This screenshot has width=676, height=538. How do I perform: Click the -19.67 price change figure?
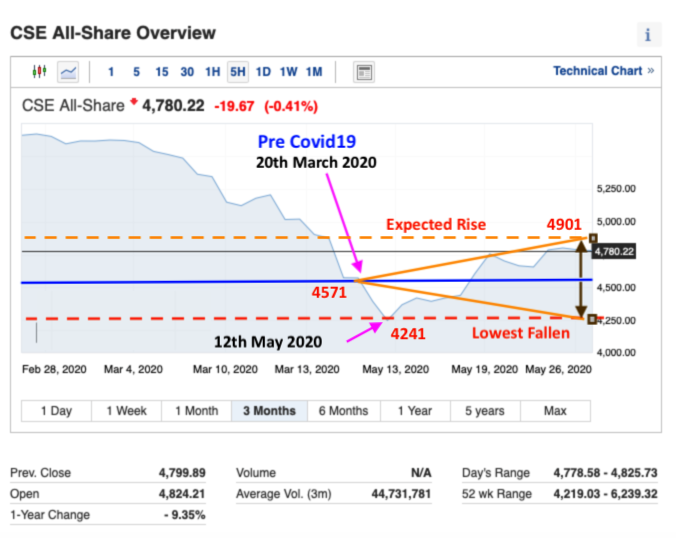[234, 106]
